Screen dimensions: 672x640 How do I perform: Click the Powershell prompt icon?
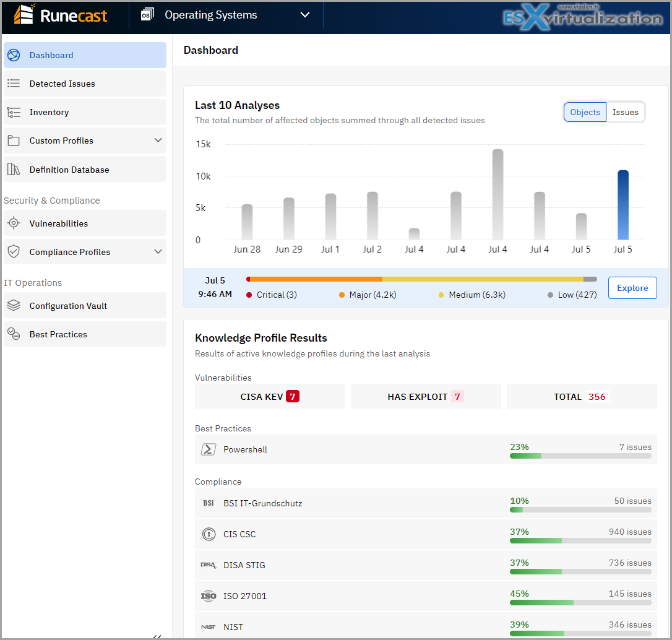(209, 449)
